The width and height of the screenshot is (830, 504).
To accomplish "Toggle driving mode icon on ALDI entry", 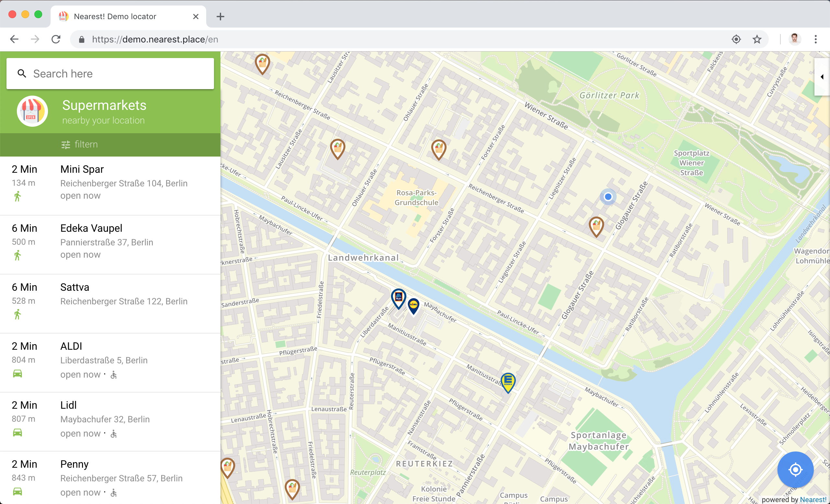I will click(x=18, y=374).
